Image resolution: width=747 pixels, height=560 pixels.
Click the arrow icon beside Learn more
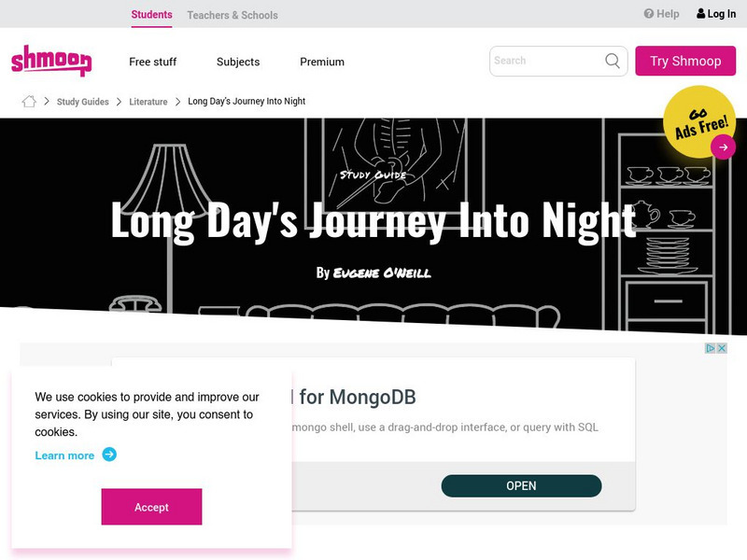109,455
